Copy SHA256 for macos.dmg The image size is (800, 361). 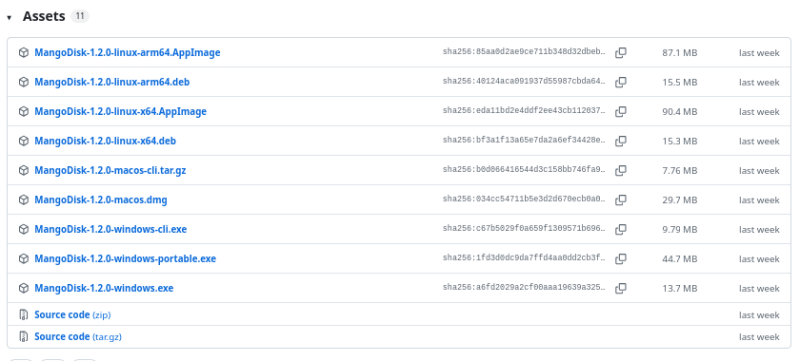(620, 200)
